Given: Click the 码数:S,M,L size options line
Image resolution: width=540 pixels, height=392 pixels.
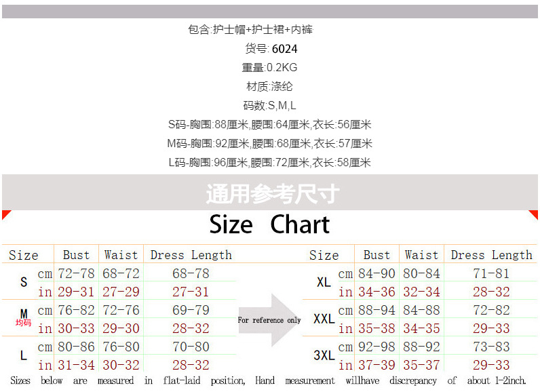Looking at the screenshot, I should click(x=269, y=106).
